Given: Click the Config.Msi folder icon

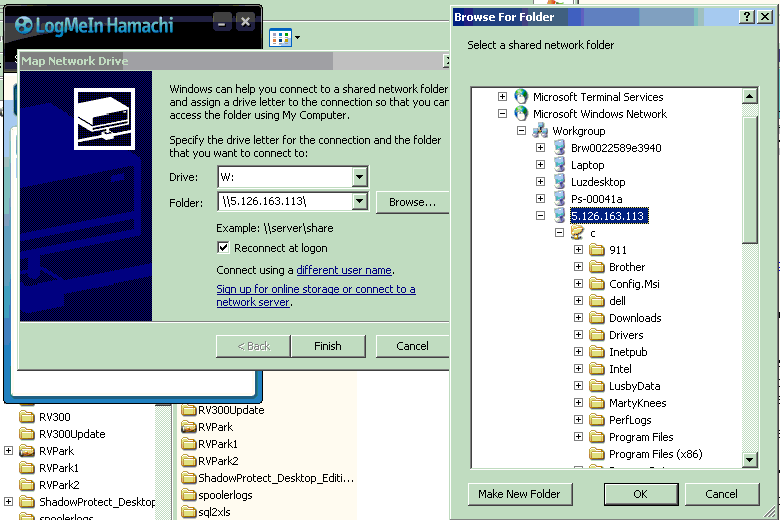Looking at the screenshot, I should point(596,284).
